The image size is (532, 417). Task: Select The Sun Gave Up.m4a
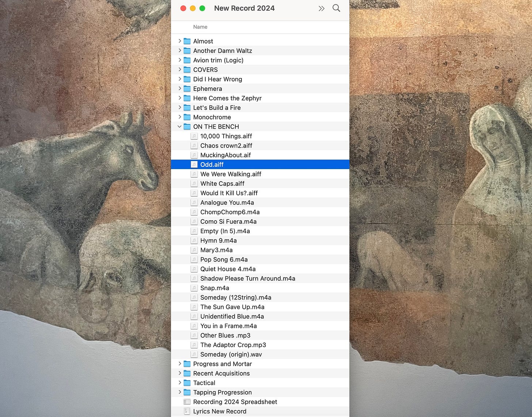260,307
